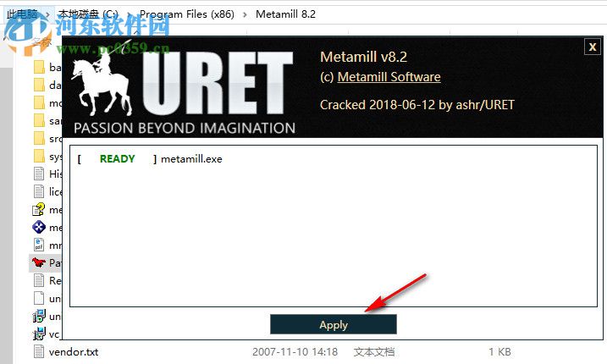Click the blank 'un' file icon

point(39,298)
